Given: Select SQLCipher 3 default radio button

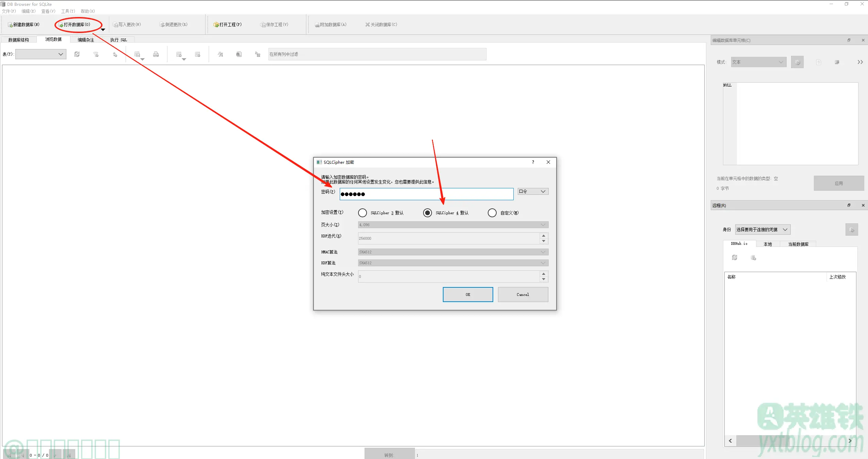Looking at the screenshot, I should click(x=363, y=213).
